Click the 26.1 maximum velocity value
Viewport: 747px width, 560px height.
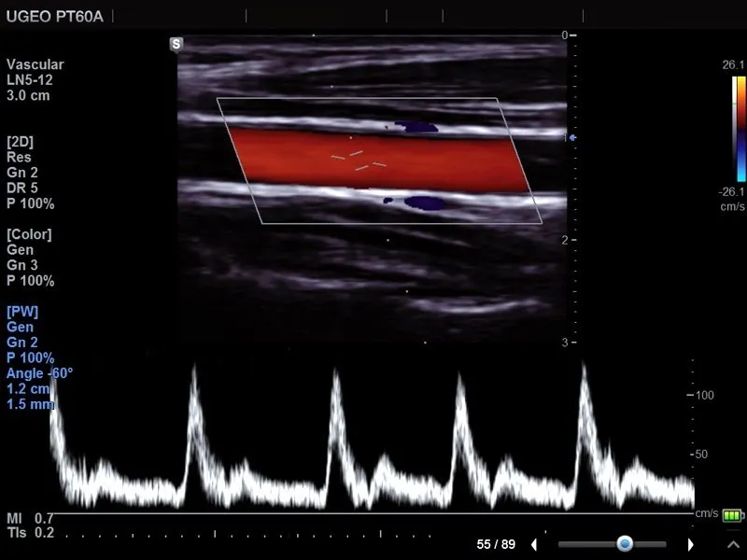tap(731, 65)
